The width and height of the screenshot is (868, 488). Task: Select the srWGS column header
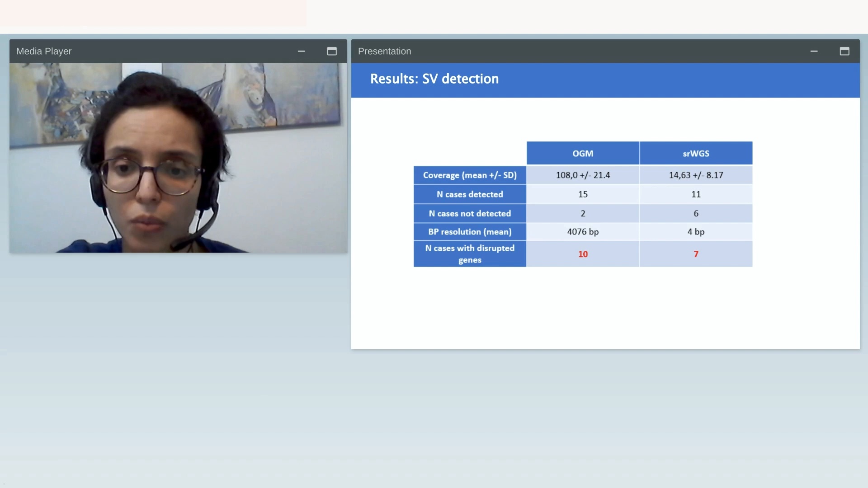[x=696, y=153]
